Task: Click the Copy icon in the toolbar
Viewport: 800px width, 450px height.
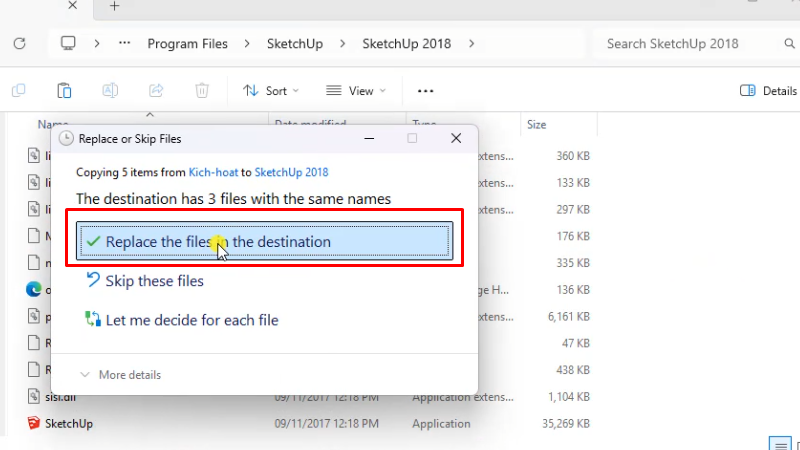Action: click(x=19, y=91)
